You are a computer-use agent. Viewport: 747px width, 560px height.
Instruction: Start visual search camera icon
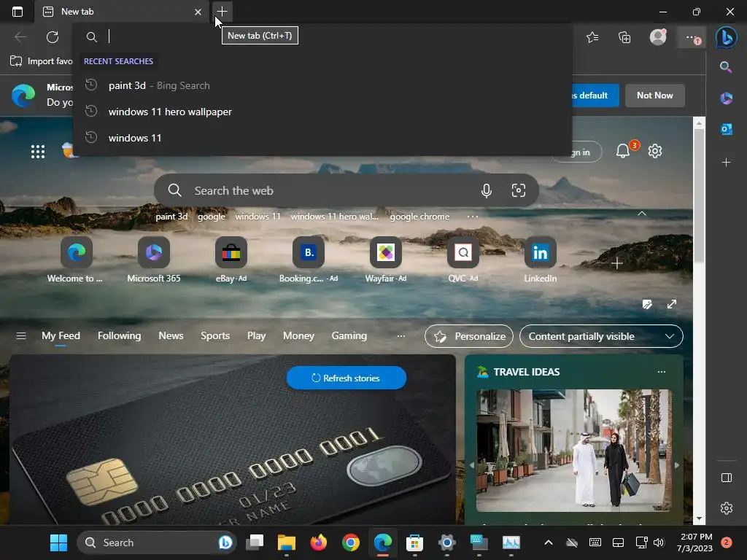coord(519,190)
